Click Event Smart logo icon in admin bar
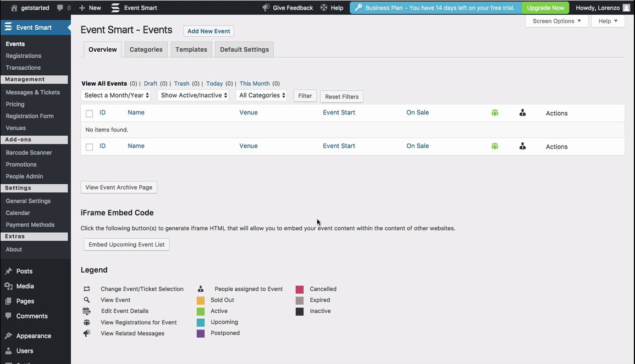Screen dimensions: 635x364 point(115,8)
